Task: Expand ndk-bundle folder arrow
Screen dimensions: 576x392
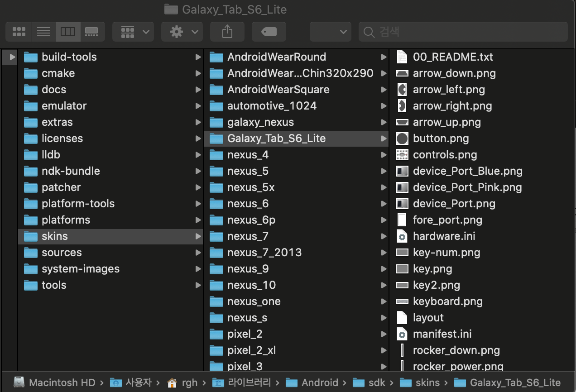Action: pyautogui.click(x=198, y=171)
